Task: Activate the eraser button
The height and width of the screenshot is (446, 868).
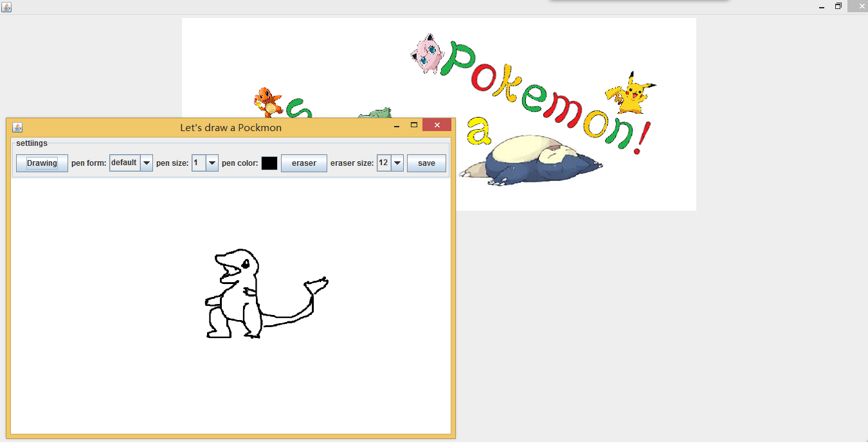Action: [x=304, y=163]
